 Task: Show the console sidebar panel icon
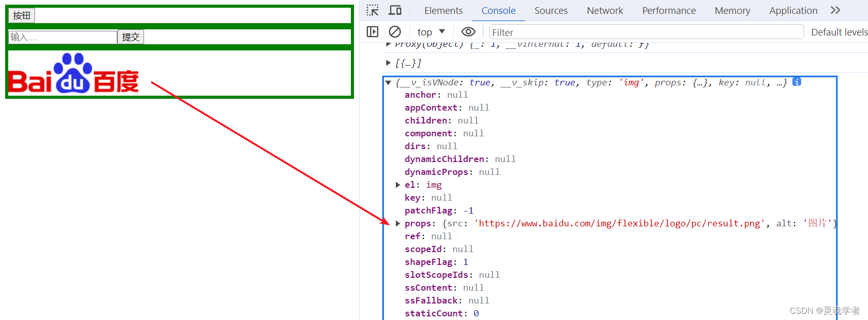[373, 32]
